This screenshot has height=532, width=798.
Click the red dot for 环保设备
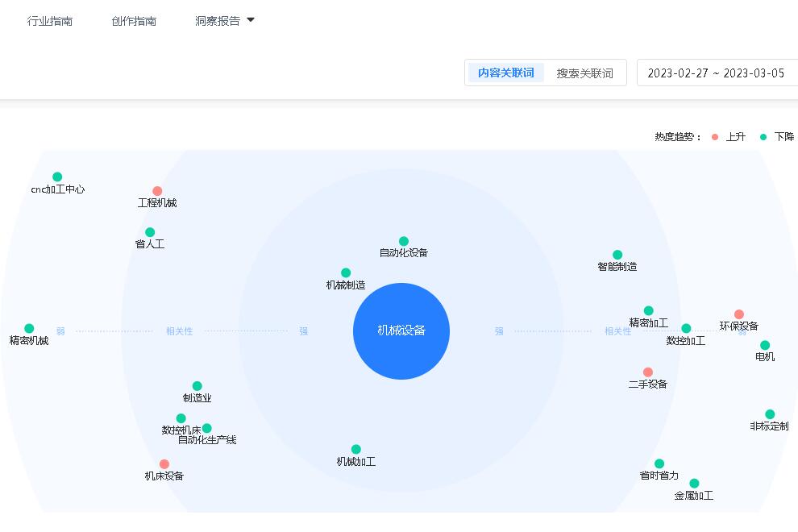[x=739, y=314]
